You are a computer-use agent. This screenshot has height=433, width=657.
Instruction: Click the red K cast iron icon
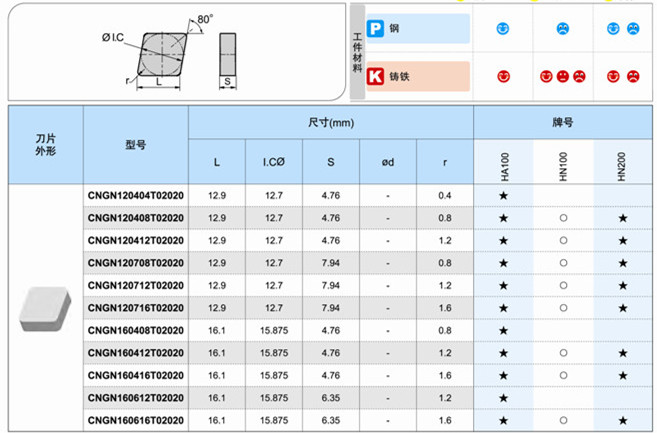[x=376, y=76]
